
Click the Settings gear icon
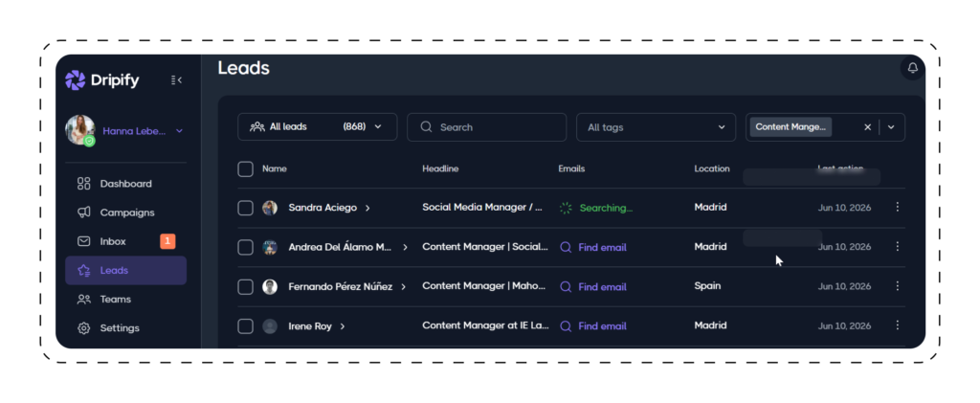[x=84, y=328]
